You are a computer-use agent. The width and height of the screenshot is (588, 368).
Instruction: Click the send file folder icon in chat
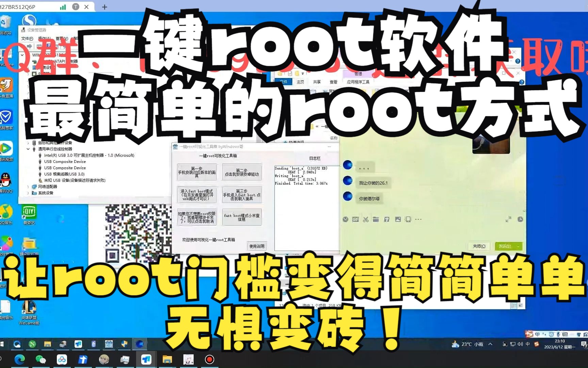point(376,219)
